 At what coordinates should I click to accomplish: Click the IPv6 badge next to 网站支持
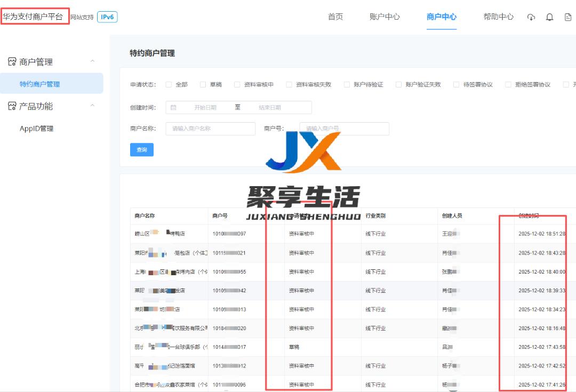pyautogui.click(x=107, y=17)
